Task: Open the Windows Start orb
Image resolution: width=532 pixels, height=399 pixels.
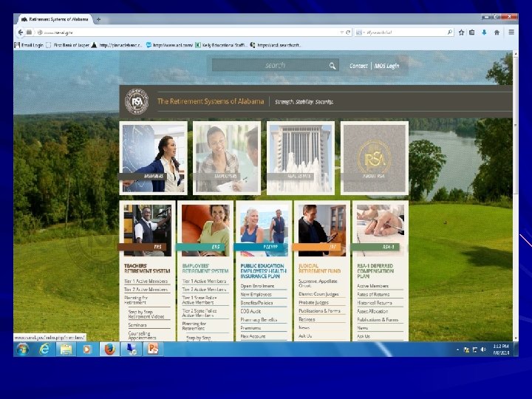Action: pyautogui.click(x=22, y=349)
